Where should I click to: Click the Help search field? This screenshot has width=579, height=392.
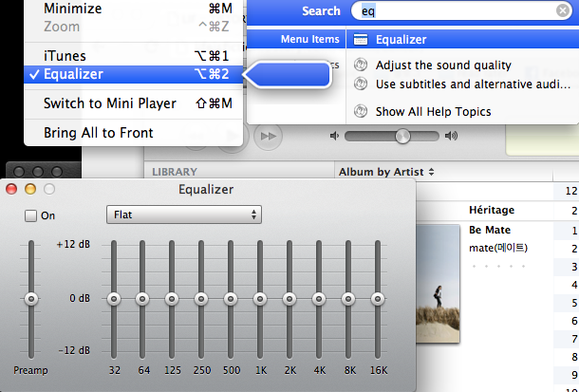(461, 11)
